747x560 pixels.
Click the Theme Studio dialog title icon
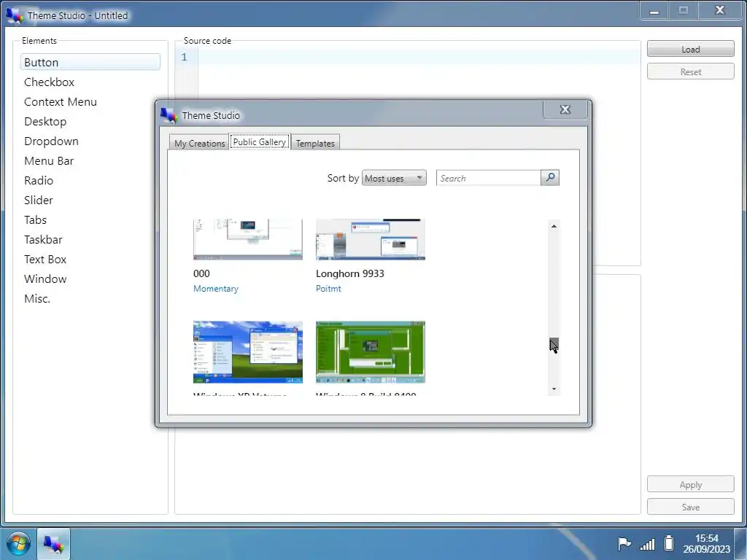[x=169, y=114]
